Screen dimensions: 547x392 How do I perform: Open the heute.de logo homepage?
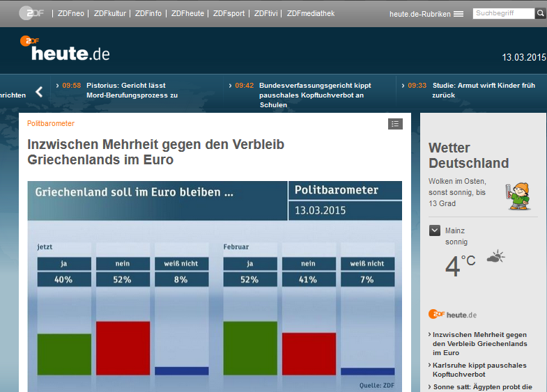(x=65, y=49)
